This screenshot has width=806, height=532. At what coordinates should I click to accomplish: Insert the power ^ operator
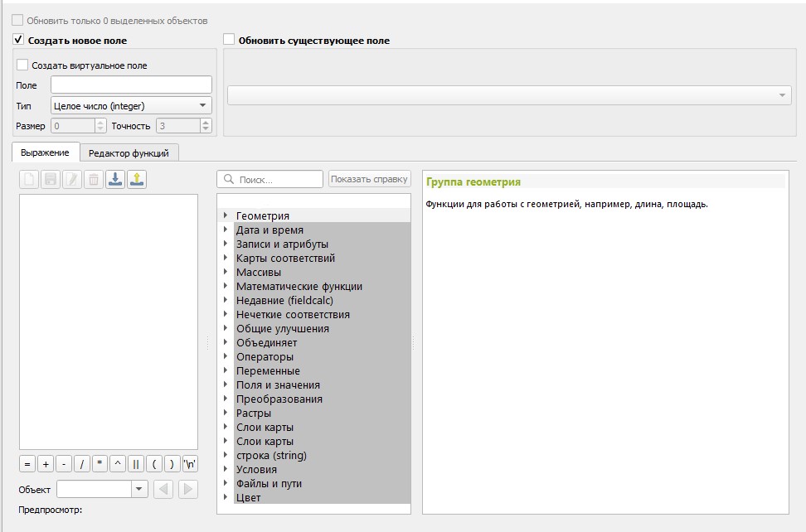pyautogui.click(x=118, y=464)
